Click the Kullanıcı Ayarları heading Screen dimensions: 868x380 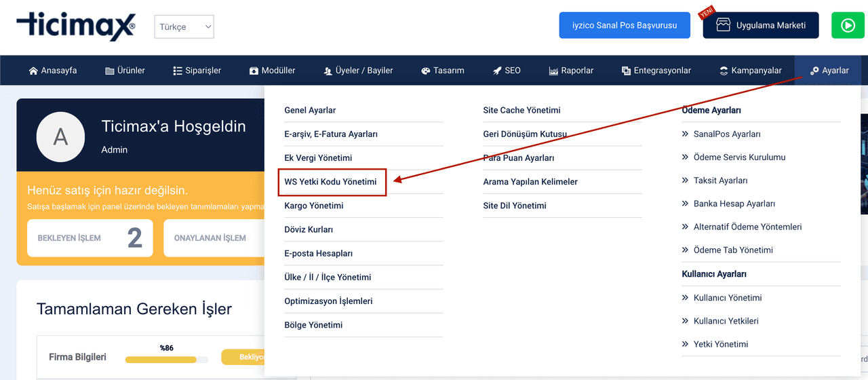714,274
